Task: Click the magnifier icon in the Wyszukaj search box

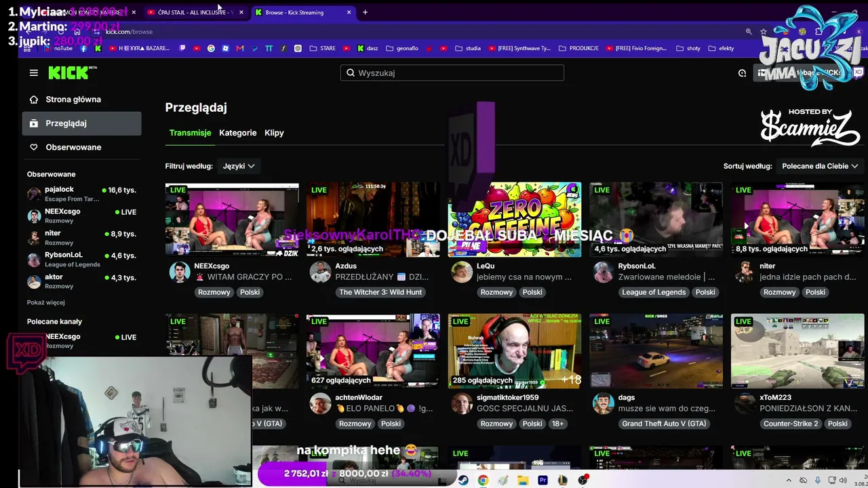Action: (x=351, y=73)
